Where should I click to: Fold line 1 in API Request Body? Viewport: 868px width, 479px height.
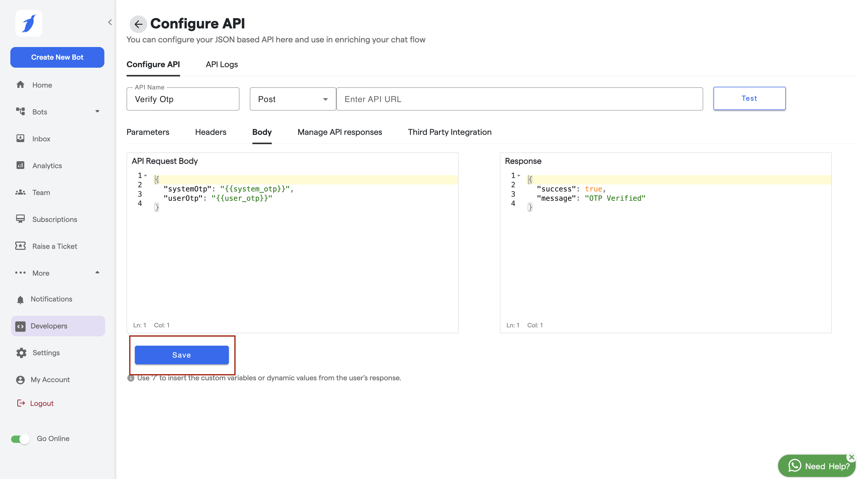tap(145, 175)
